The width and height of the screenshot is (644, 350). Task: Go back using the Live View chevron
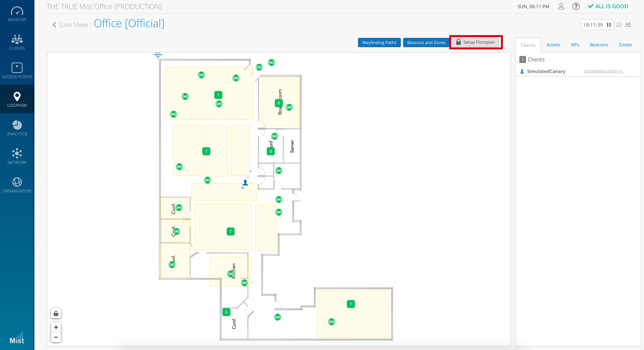coord(54,25)
